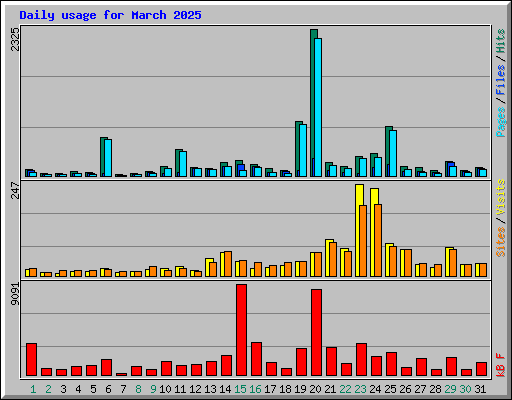512x400 pixels.
Task: Click day label 15 on the x-axis
Action: coord(240,389)
